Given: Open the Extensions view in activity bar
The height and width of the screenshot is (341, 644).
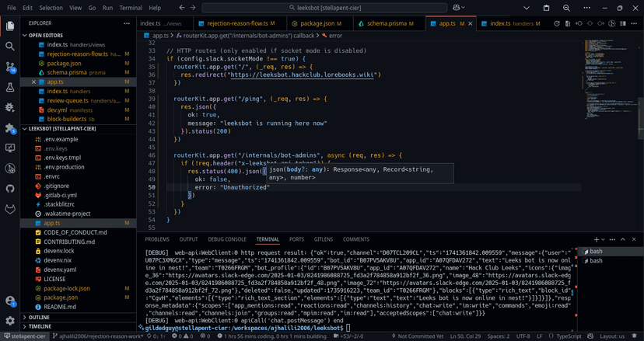Looking at the screenshot, I should [10, 127].
